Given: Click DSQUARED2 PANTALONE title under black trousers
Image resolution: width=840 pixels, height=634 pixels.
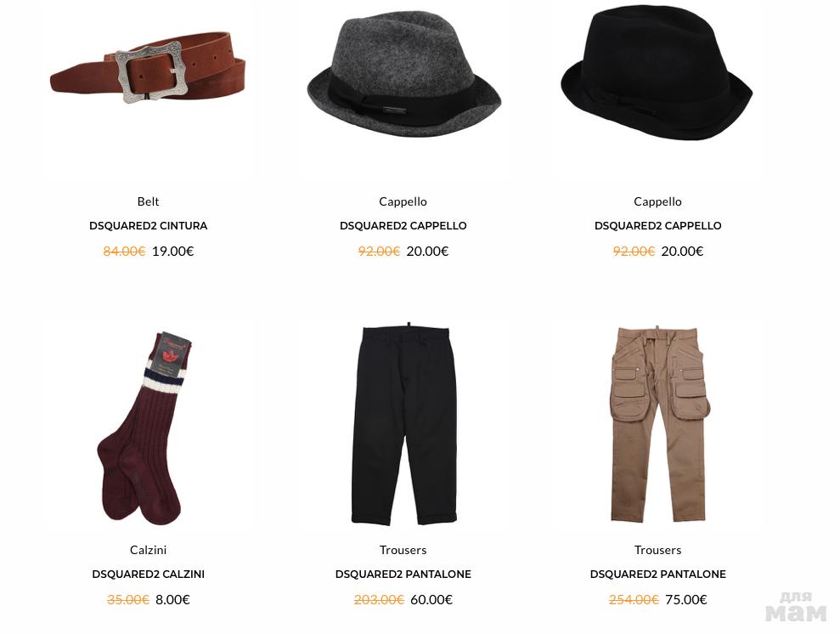Looking at the screenshot, I should pyautogui.click(x=403, y=574).
